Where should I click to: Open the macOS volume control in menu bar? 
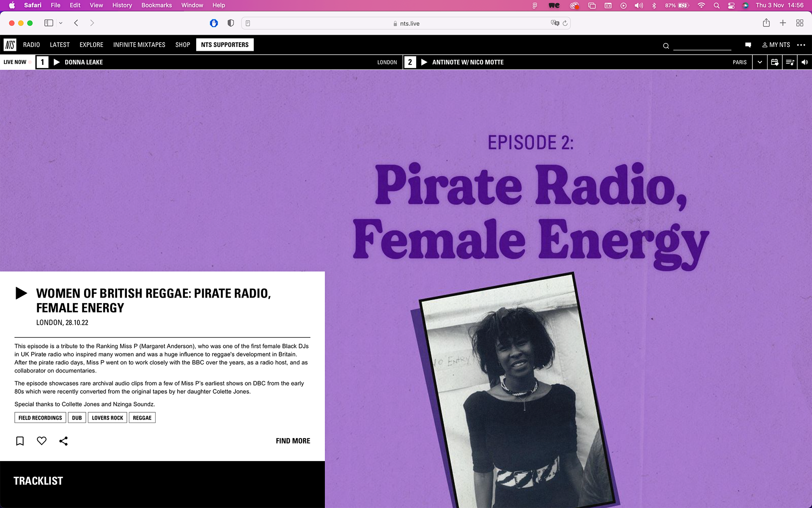click(x=639, y=6)
